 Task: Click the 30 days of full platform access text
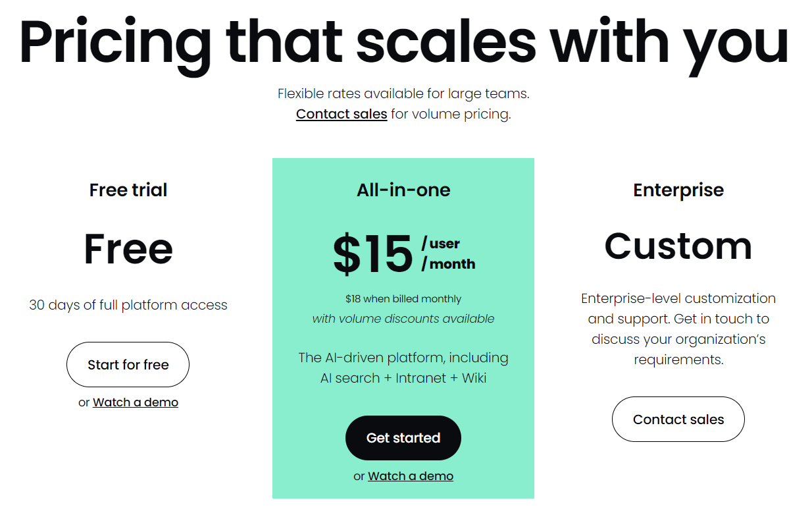(x=128, y=305)
